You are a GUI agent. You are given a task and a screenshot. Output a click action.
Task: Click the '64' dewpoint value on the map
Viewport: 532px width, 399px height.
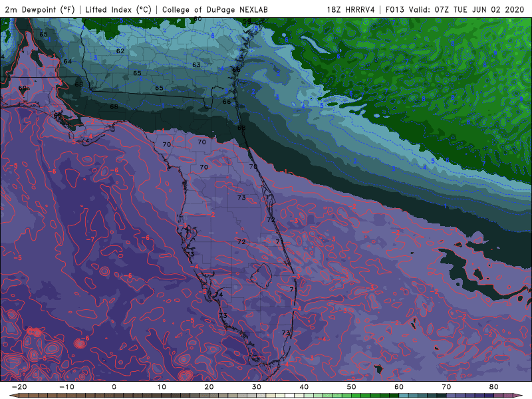[68, 61]
